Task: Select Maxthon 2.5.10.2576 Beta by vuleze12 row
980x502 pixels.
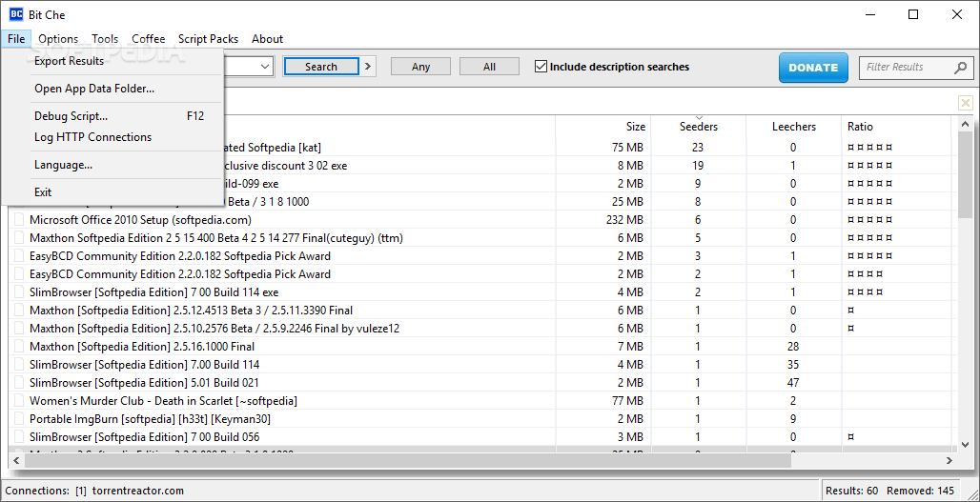Action: pyautogui.click(x=481, y=329)
